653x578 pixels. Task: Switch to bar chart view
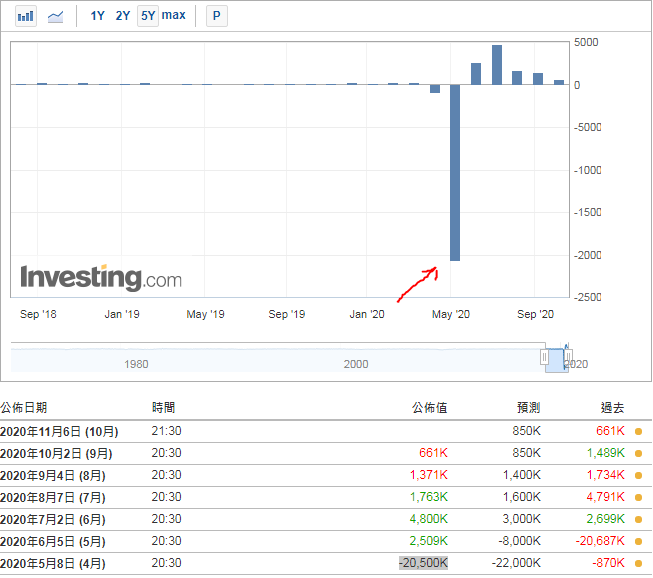click(25, 16)
